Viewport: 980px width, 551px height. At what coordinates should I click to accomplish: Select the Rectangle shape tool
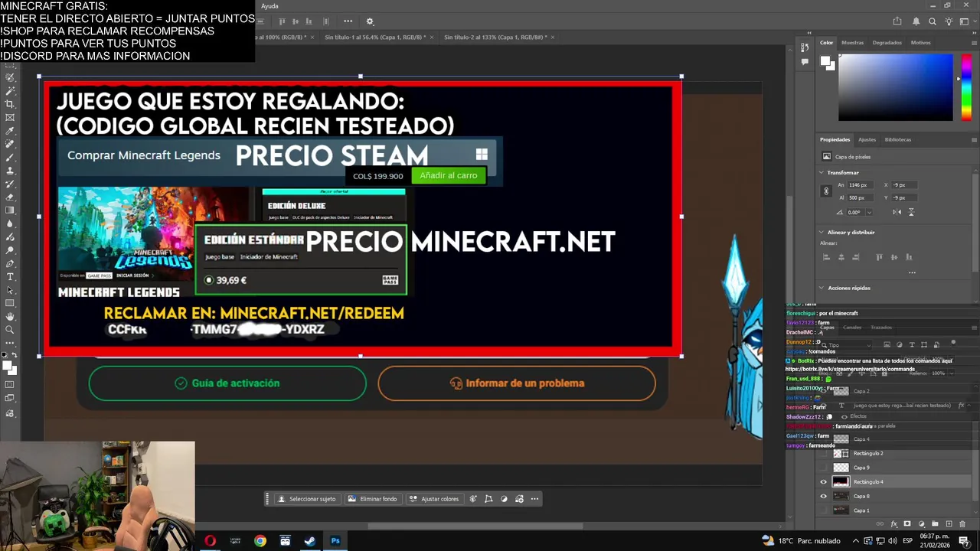click(x=10, y=303)
